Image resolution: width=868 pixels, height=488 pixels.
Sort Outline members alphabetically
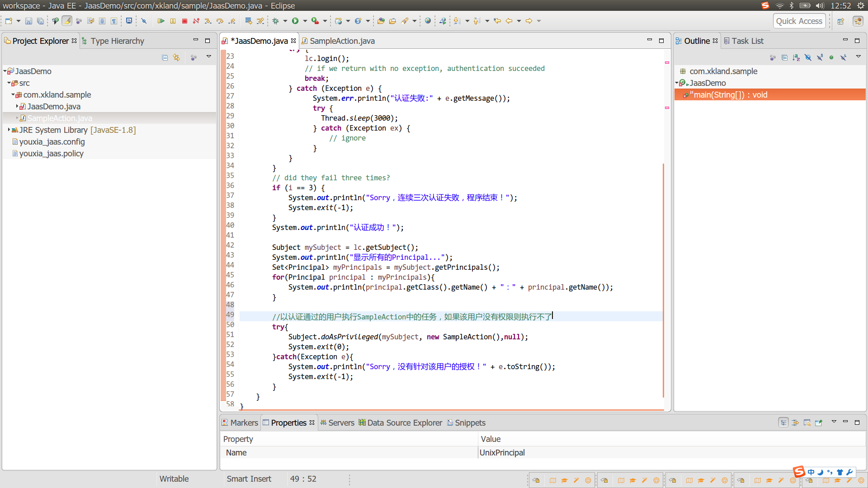(796, 57)
